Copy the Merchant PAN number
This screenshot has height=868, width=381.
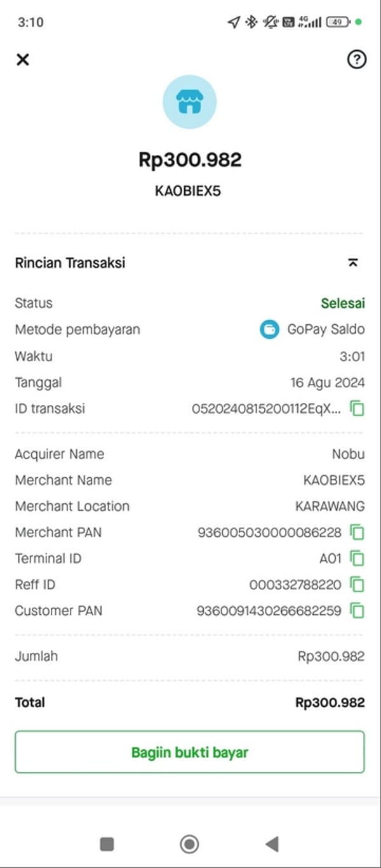[358, 532]
